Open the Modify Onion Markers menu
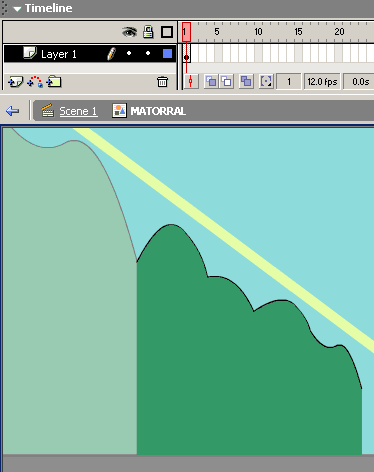This screenshot has height=472, width=374. point(266,82)
